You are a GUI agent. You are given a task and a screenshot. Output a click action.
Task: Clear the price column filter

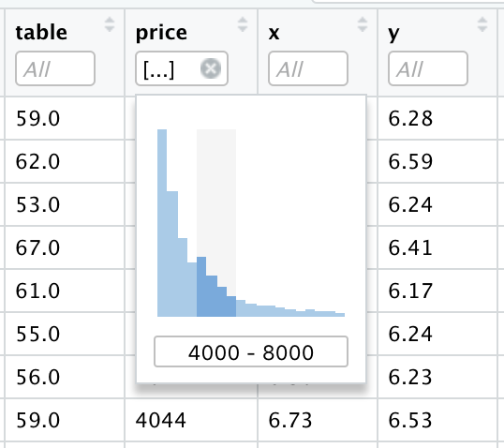coord(211,68)
